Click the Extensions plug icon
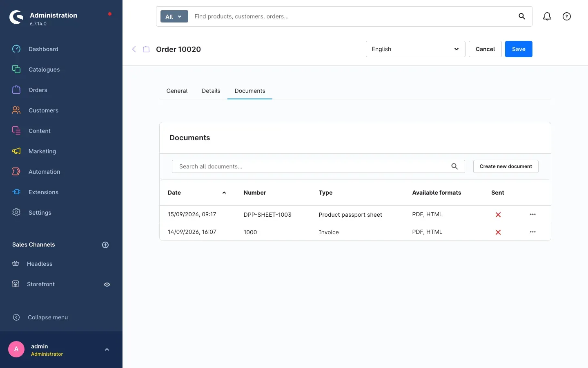This screenshot has width=588, height=368. click(x=16, y=192)
